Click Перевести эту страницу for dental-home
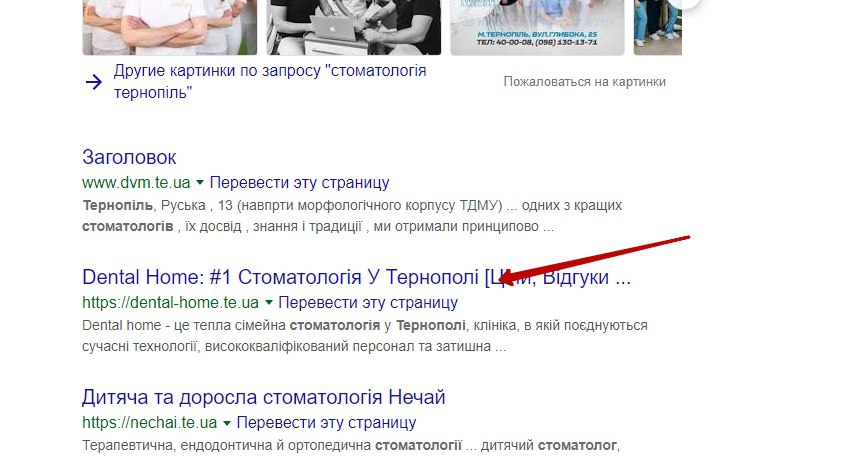851x457 pixels. (x=368, y=302)
